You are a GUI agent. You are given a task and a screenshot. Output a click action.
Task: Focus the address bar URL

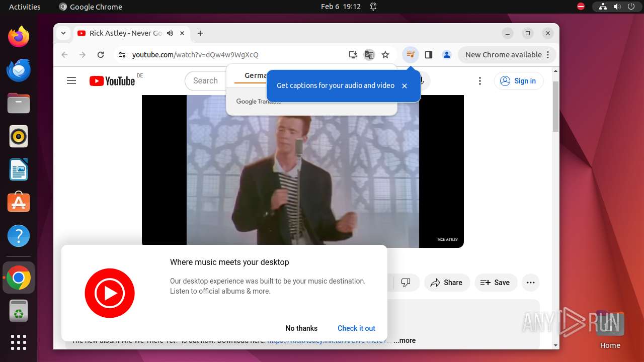pyautogui.click(x=195, y=55)
